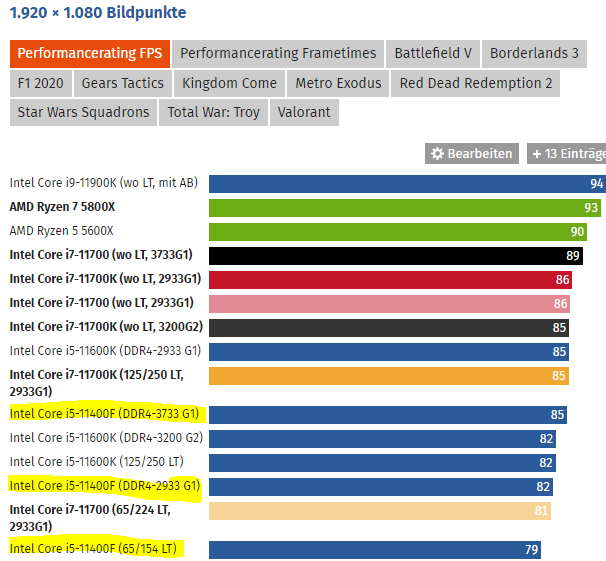Open Red Dead Redemption 2 tab
The width and height of the screenshot is (606, 561).
point(475,83)
